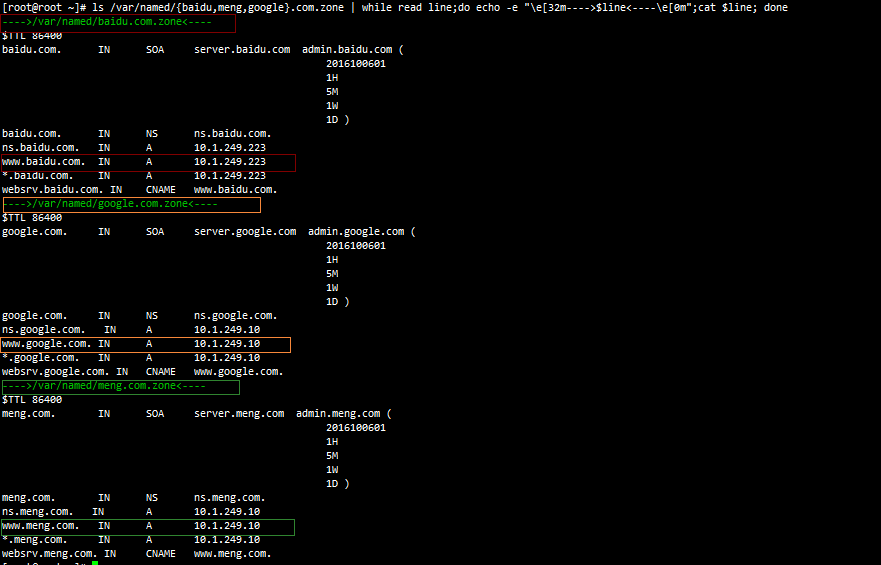Click the *.baidu.com. wildcard record
Image resolution: width=881 pixels, height=565 pixels.
pyautogui.click(x=134, y=176)
